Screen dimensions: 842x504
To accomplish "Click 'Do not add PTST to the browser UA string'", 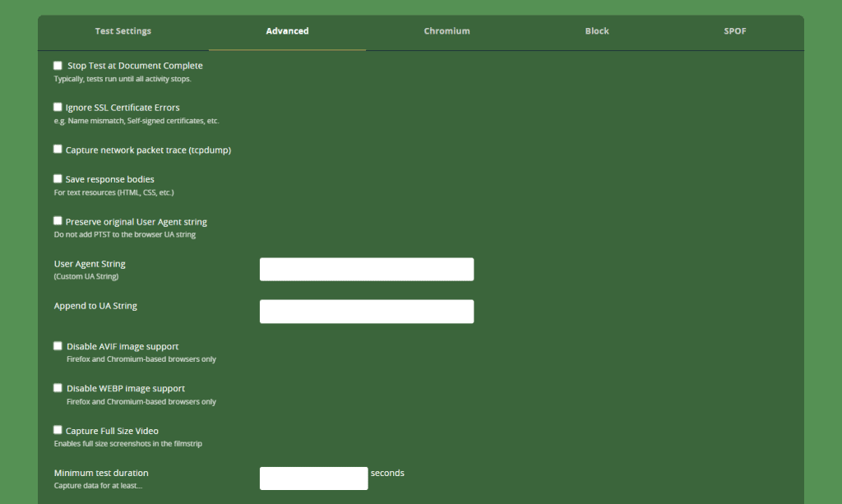I will tap(125, 234).
